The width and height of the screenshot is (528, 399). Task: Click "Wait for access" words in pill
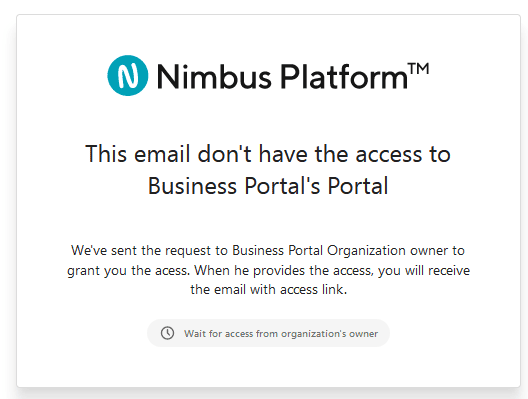(x=218, y=334)
